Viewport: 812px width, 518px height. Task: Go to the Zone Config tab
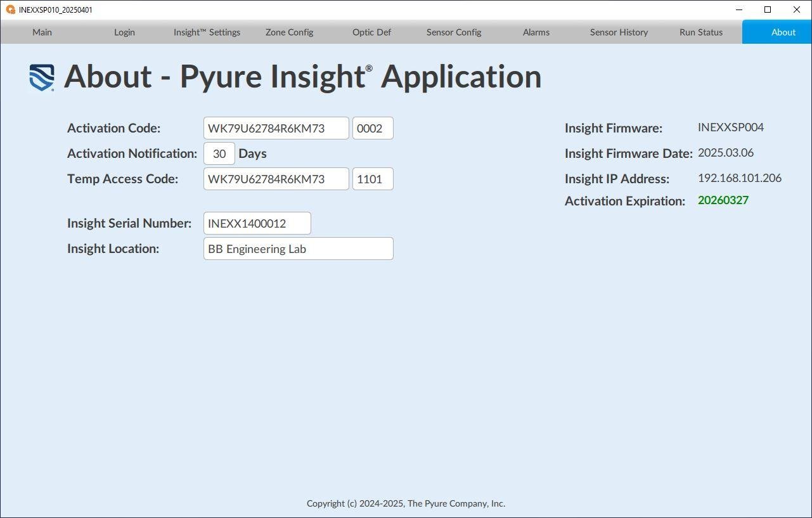289,32
